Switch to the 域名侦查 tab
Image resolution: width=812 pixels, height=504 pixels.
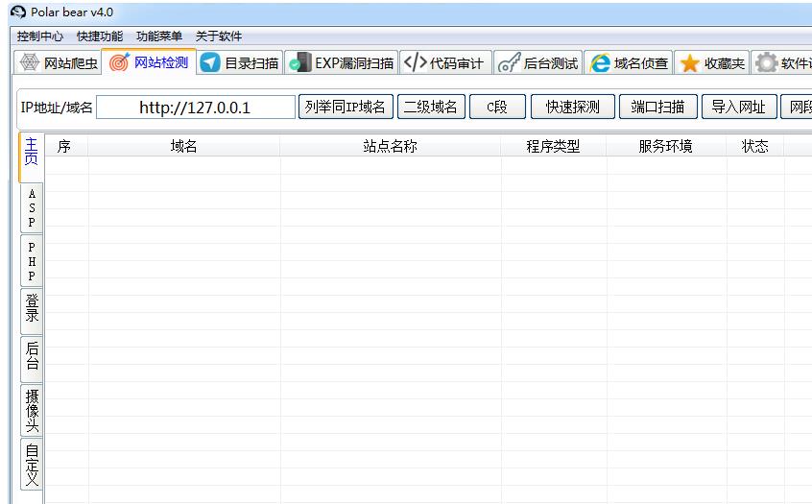[x=629, y=63]
